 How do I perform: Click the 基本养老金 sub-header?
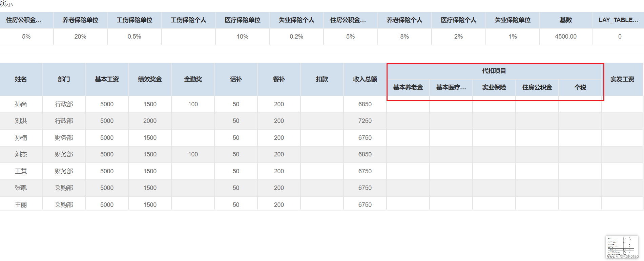pyautogui.click(x=408, y=87)
